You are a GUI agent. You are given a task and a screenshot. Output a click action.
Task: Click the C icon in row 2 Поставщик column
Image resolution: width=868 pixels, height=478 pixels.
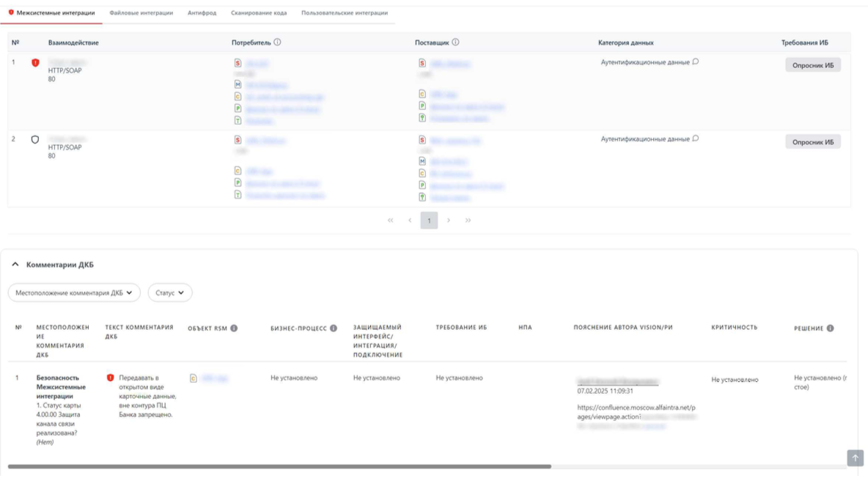click(422, 173)
